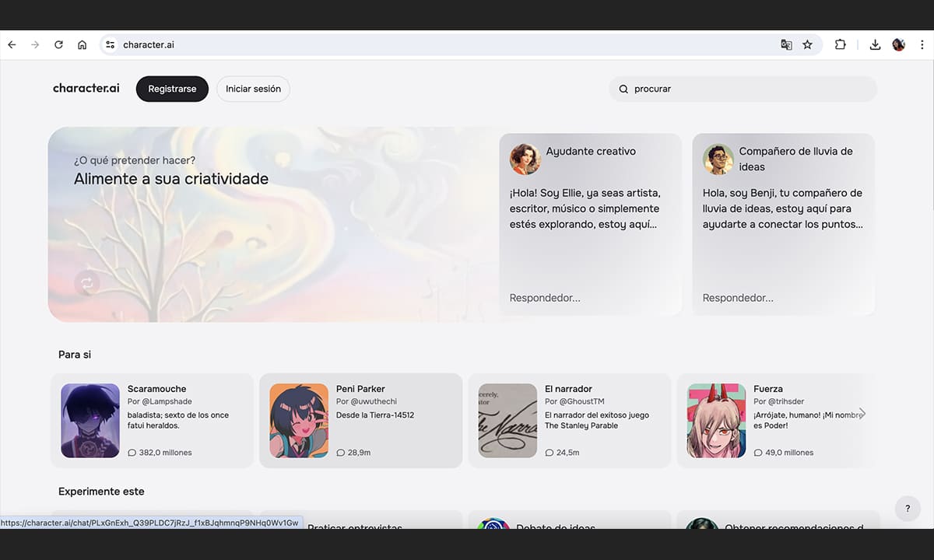Open the Fuerza character thumbnail

click(716, 421)
